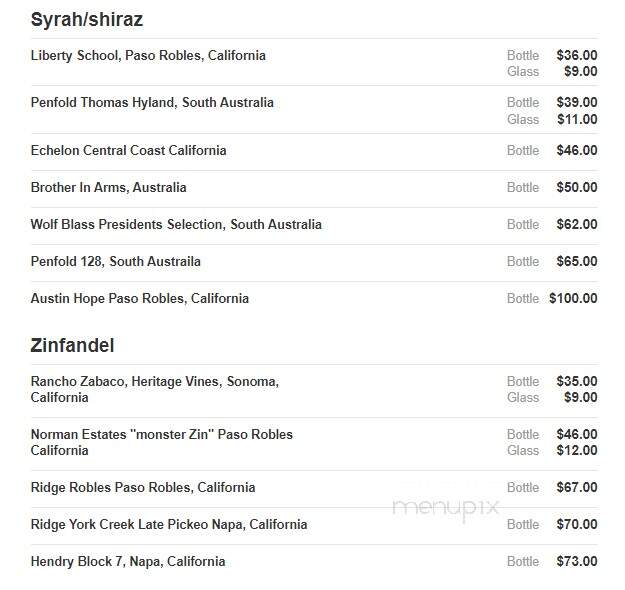
Task: Choose Hendry Block 7, Napa, California
Action: pos(128,562)
